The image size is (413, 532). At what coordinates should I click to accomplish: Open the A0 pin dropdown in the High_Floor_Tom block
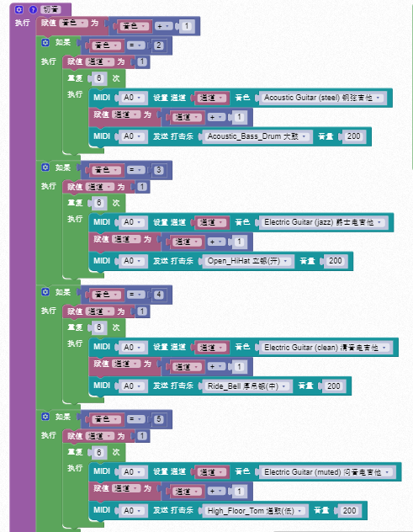133,511
